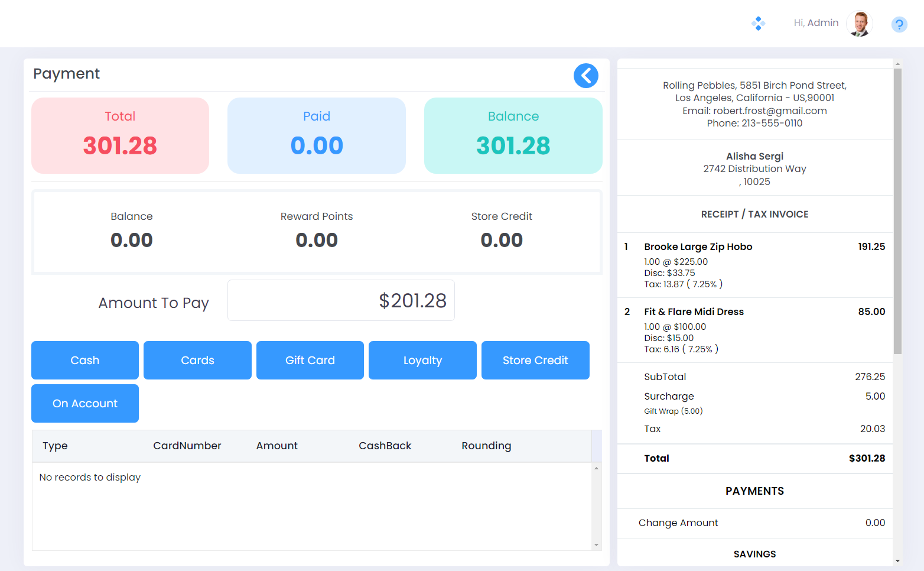Screen dimensions: 924x571
Task: Sort by Type column header
Action: (55, 446)
